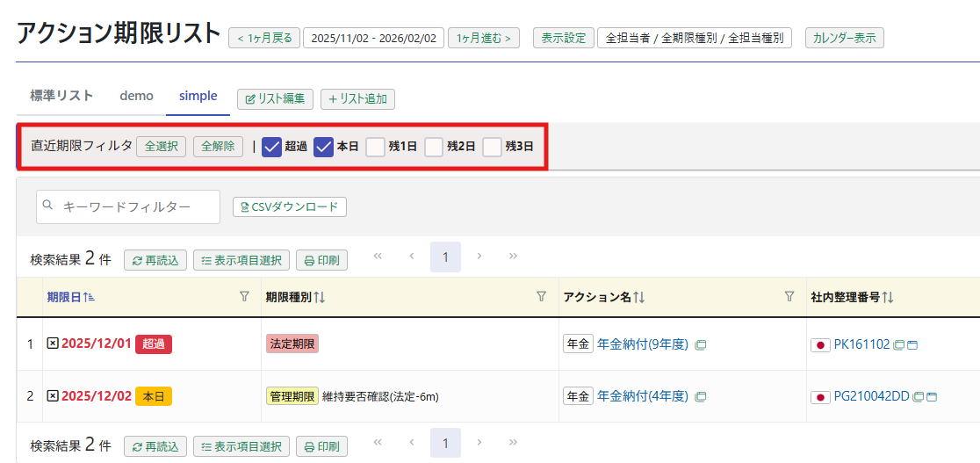980x463 pixels.
Task: Uncheck the 本日 filter checkbox
Action: (x=324, y=147)
